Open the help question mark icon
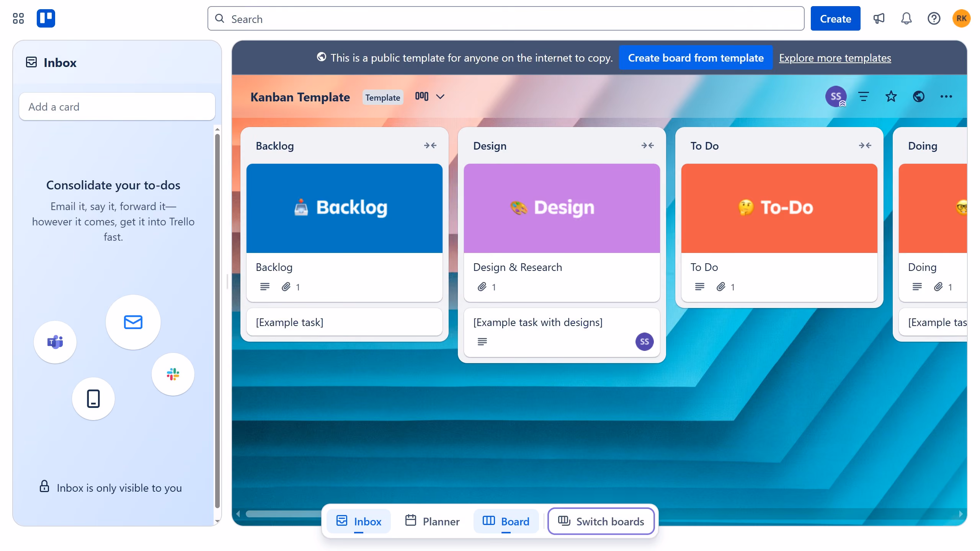This screenshot has height=551, width=980. point(934,18)
